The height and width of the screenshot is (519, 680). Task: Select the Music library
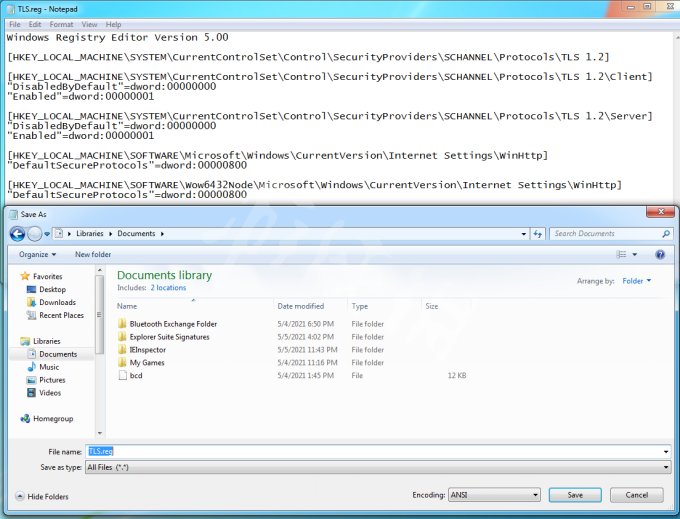(x=49, y=367)
